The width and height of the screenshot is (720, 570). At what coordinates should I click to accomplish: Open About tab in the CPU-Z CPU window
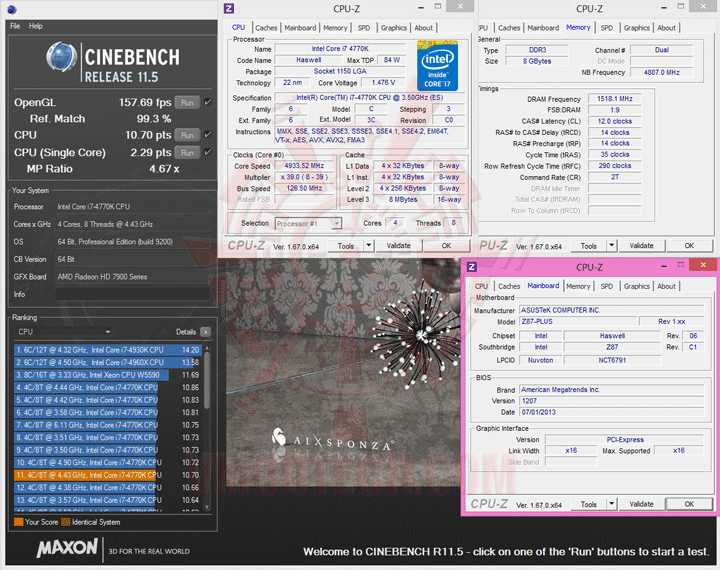point(423,28)
